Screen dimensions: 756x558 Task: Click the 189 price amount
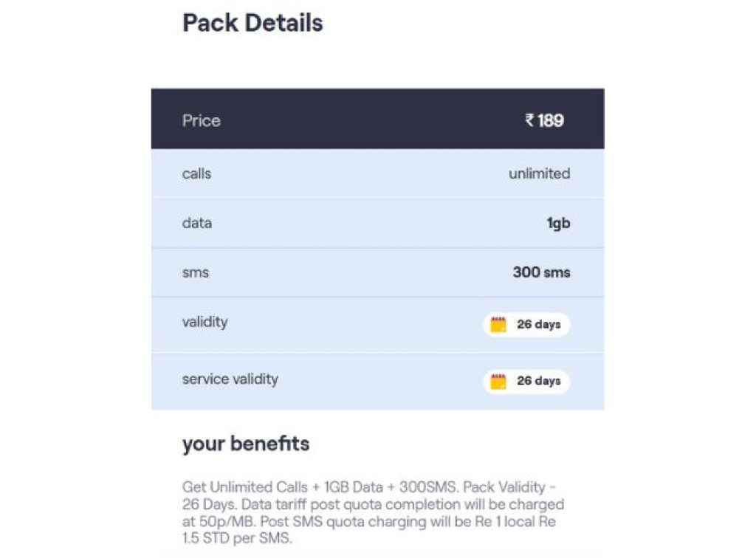(x=551, y=120)
